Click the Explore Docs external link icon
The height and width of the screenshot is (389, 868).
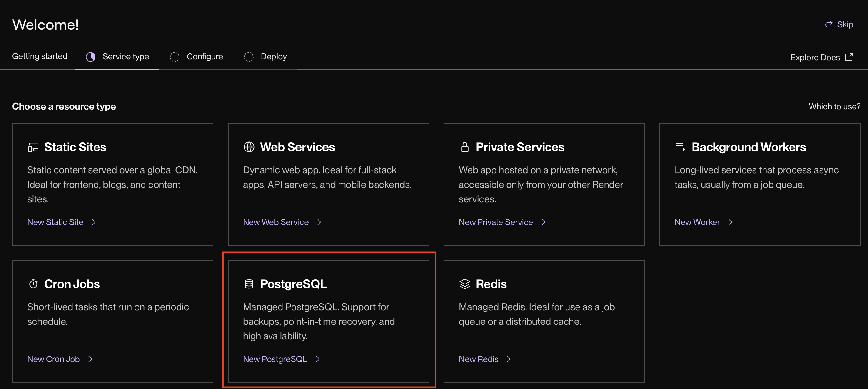click(x=849, y=57)
